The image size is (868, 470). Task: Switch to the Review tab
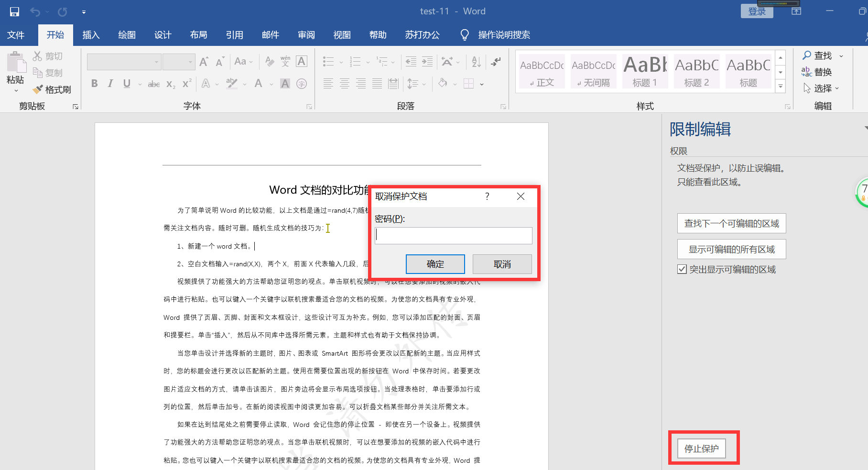coord(306,35)
